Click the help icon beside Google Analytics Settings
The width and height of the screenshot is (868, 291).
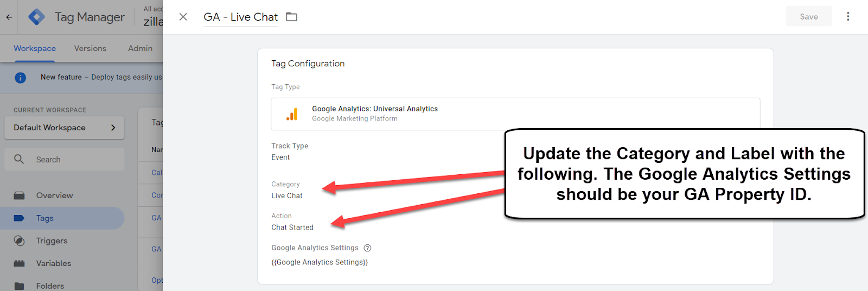click(x=367, y=248)
